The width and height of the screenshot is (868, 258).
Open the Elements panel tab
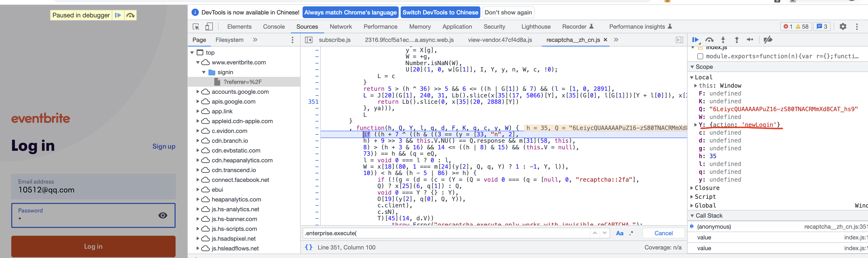click(x=239, y=27)
